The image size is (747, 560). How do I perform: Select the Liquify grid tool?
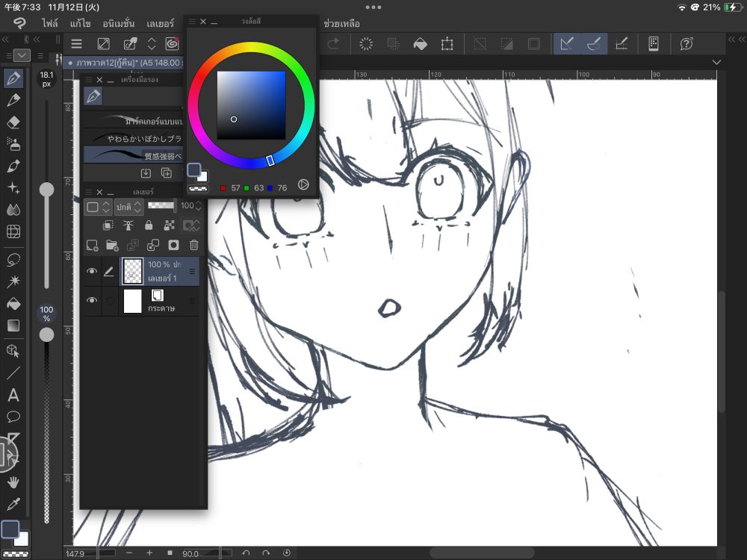pos(13,231)
